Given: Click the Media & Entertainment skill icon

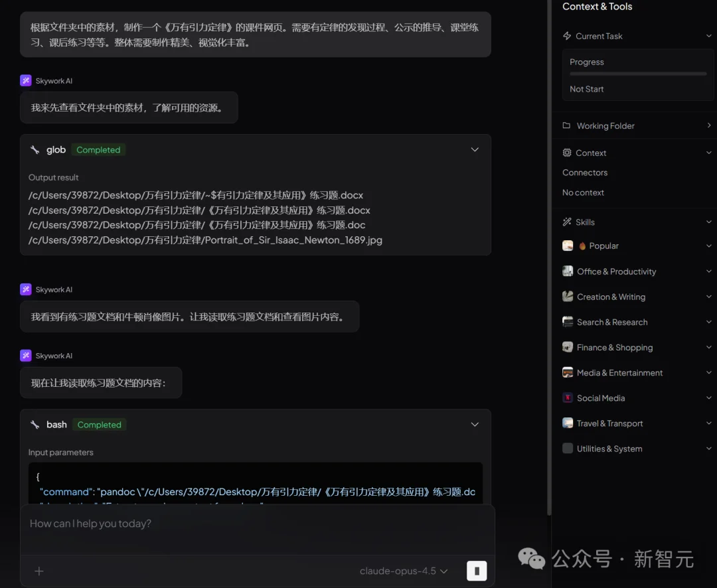Looking at the screenshot, I should click(568, 372).
